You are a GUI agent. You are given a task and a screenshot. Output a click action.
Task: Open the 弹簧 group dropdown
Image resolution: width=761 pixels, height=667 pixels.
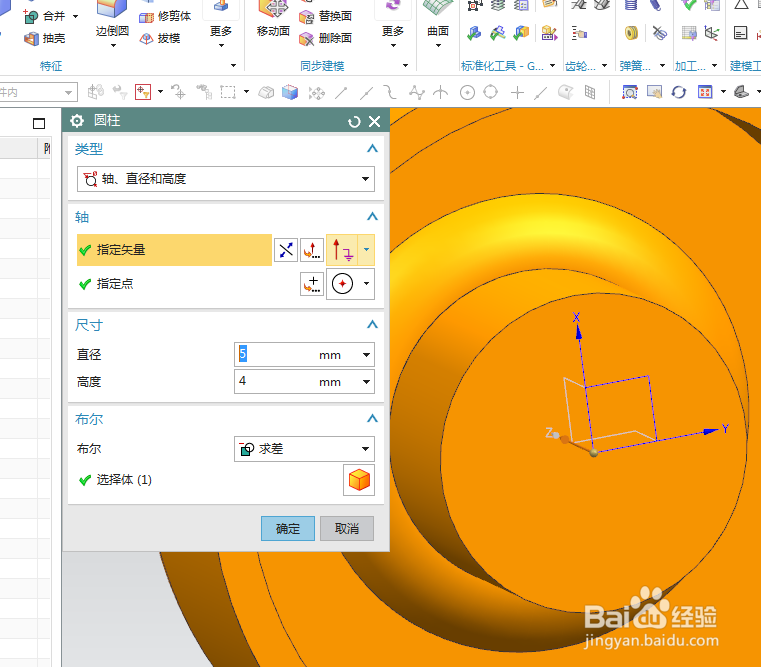tap(662, 66)
